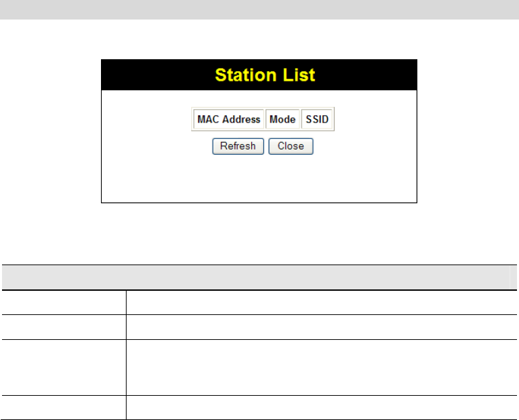Select the Mode column header
Image resolution: width=519 pixels, height=420 pixels.
coord(282,119)
